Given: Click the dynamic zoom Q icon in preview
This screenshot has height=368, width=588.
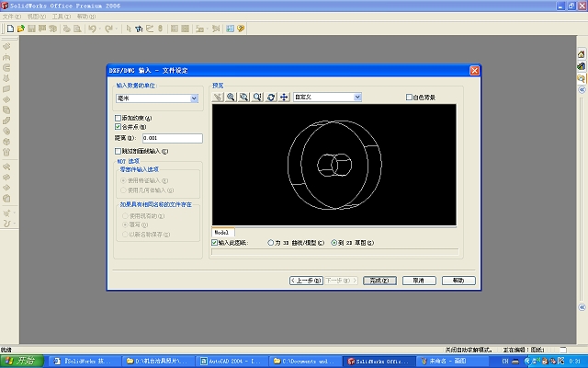Looking at the screenshot, I should click(257, 97).
